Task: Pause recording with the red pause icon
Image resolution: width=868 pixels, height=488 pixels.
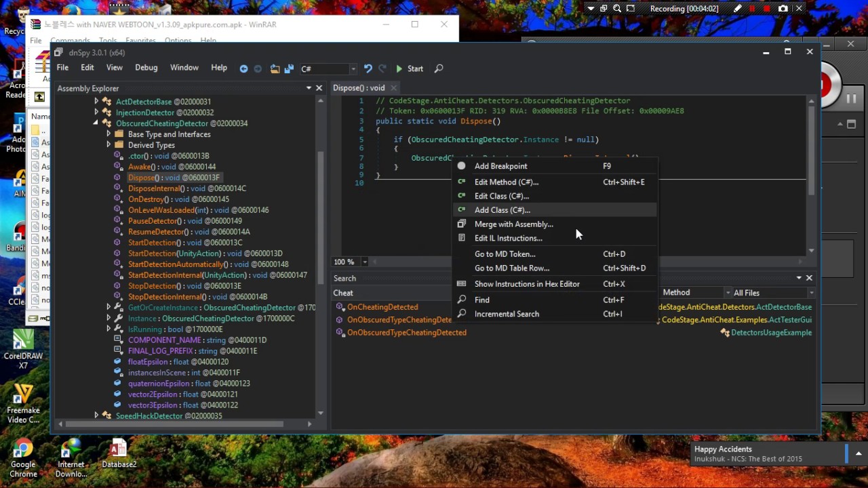Action: tap(752, 9)
